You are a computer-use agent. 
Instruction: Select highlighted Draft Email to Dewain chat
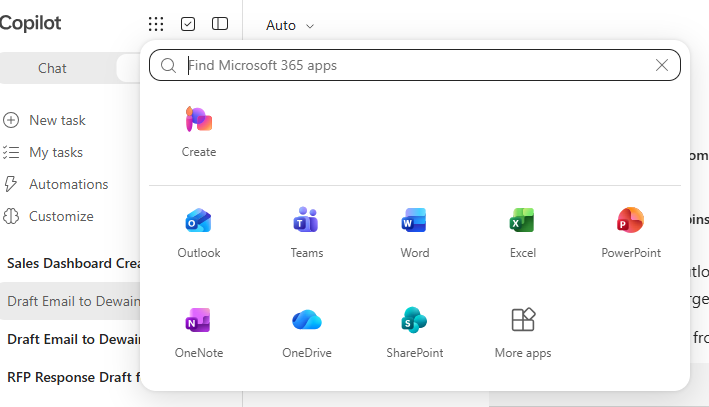(x=72, y=301)
